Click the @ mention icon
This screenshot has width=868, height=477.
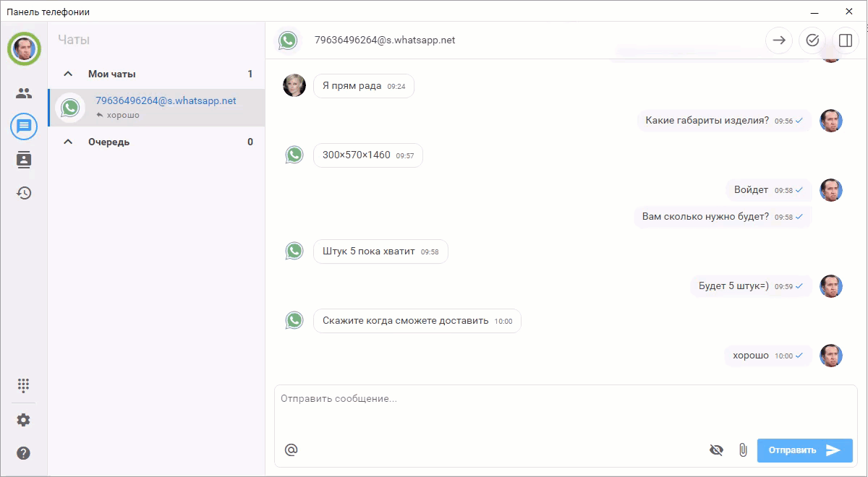click(291, 450)
